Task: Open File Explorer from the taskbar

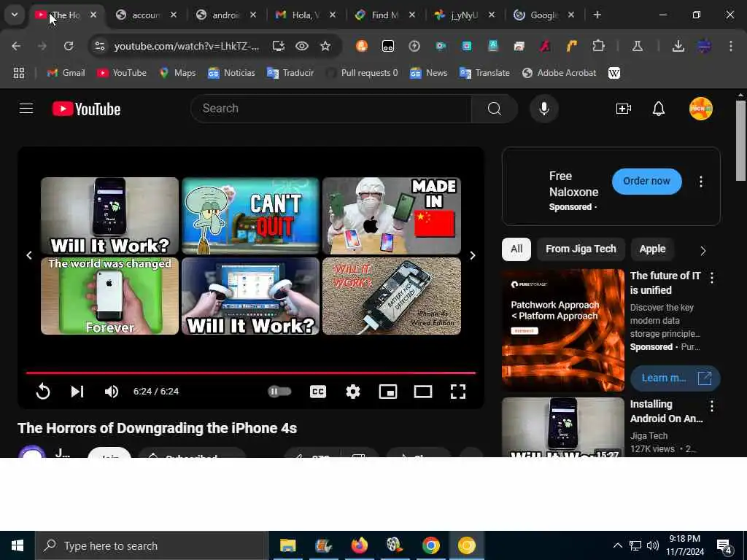Action: 287,545
